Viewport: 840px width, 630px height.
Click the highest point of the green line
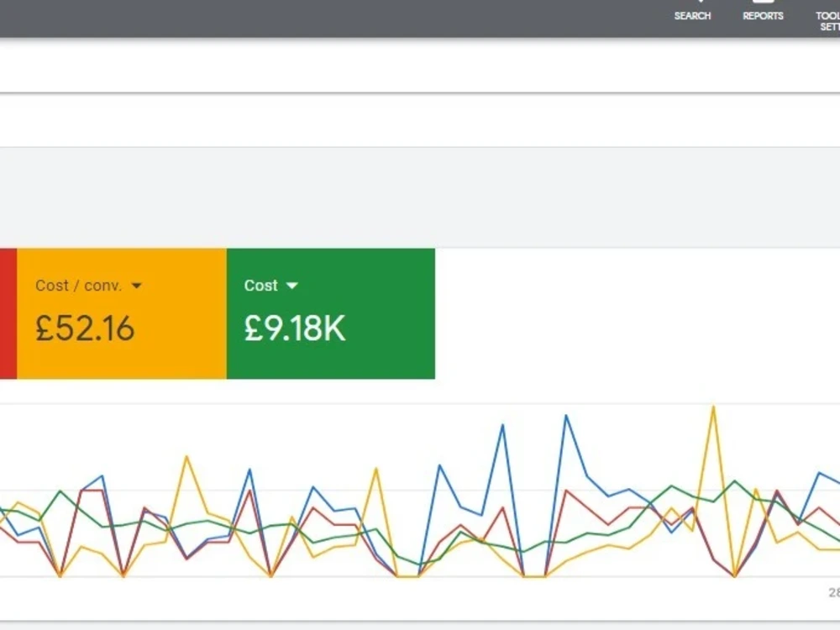[x=734, y=481]
